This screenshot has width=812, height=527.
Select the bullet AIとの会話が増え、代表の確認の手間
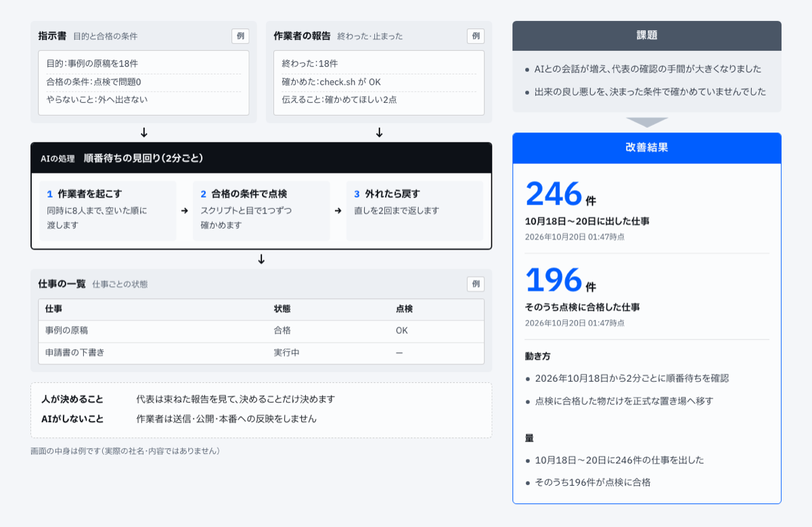(x=648, y=69)
